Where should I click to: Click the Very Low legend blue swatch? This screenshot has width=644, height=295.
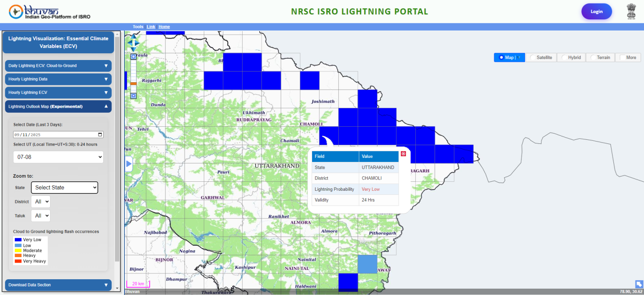point(18,240)
